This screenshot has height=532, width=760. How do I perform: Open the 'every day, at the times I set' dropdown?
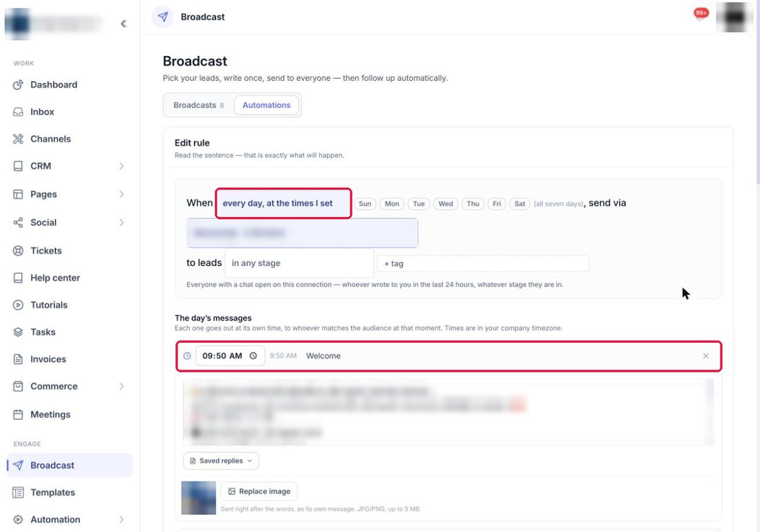(x=283, y=204)
